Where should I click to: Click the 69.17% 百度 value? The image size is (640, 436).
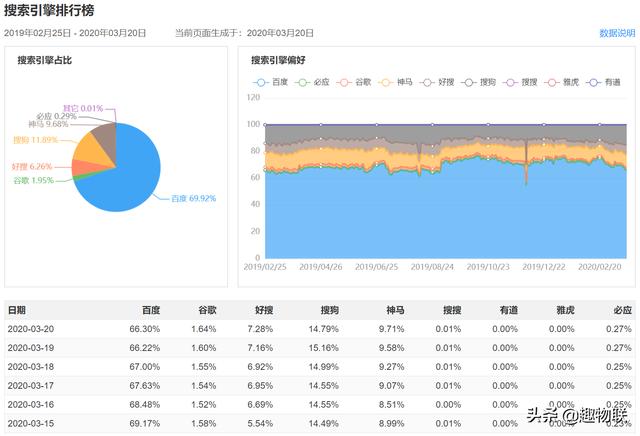click(x=145, y=423)
